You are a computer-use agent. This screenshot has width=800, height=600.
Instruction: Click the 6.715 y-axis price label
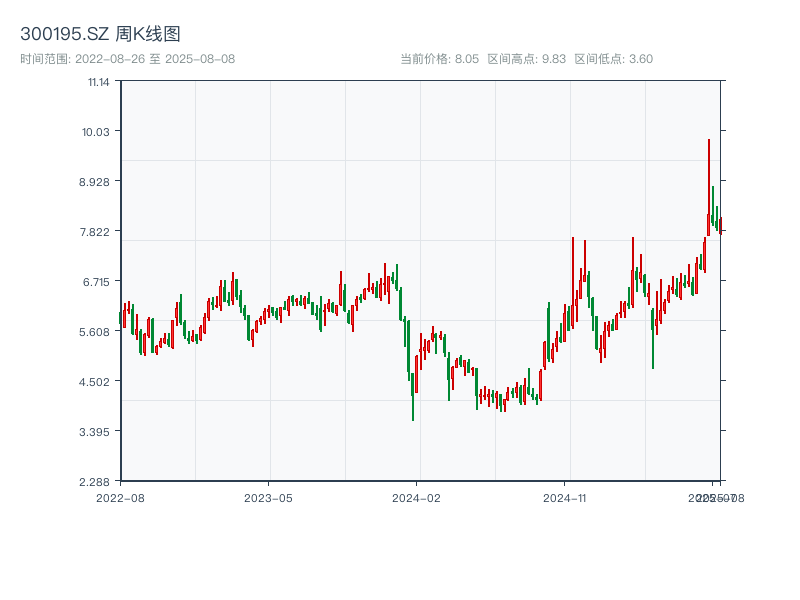pyautogui.click(x=97, y=282)
